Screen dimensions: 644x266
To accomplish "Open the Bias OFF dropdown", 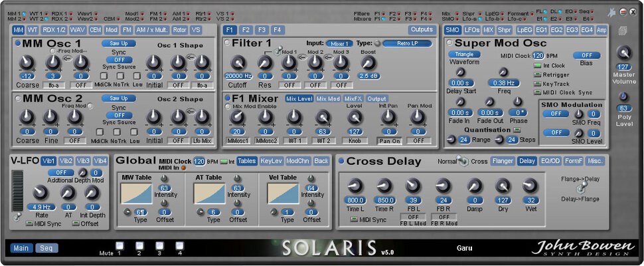I will point(586,55).
